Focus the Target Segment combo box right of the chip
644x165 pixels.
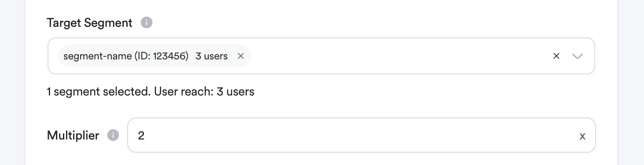(x=396, y=56)
